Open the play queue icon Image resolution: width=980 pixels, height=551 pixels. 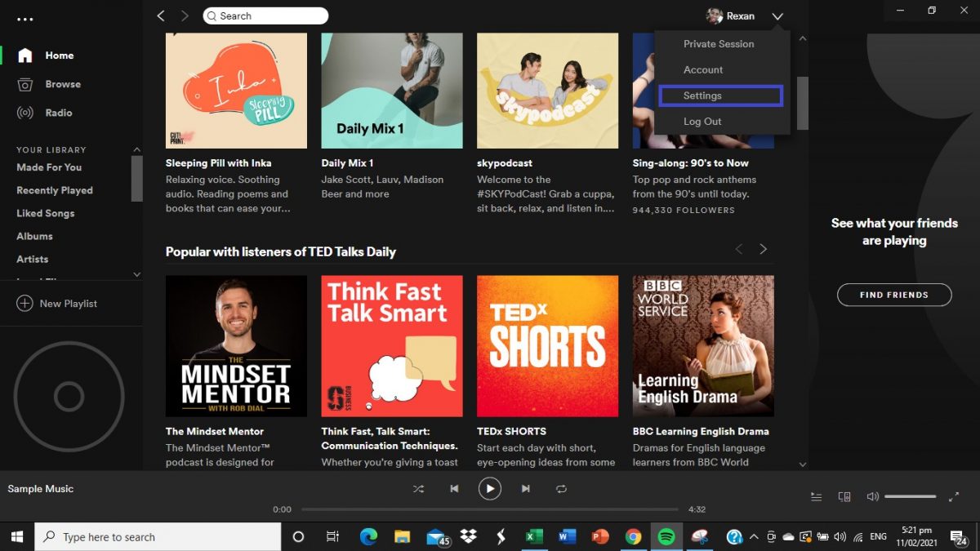point(816,496)
